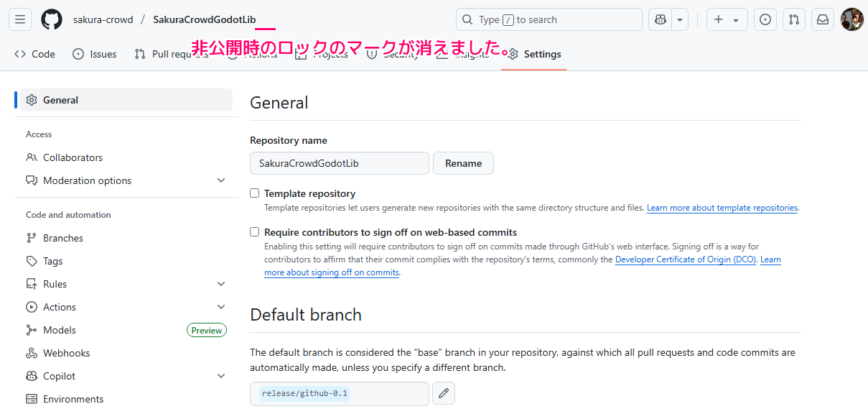Click the Rename button
This screenshot has width=868, height=409.
(463, 163)
